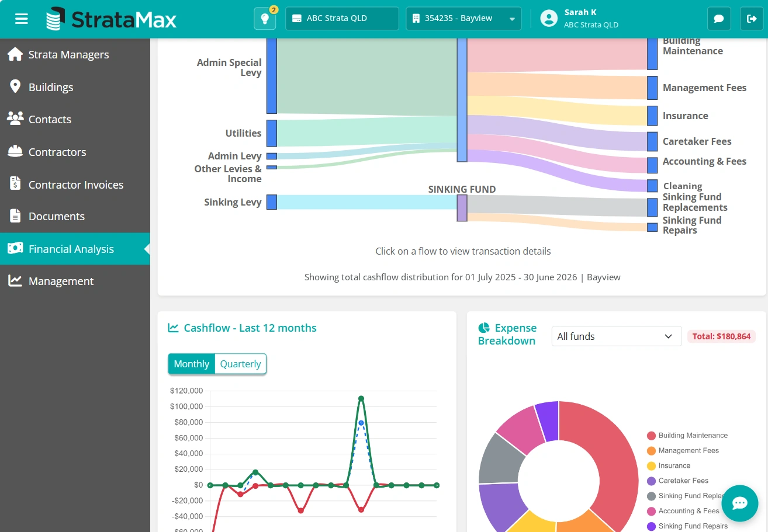The height and width of the screenshot is (532, 768).
Task: Open the ABC Strata QLD company selector
Action: click(342, 19)
